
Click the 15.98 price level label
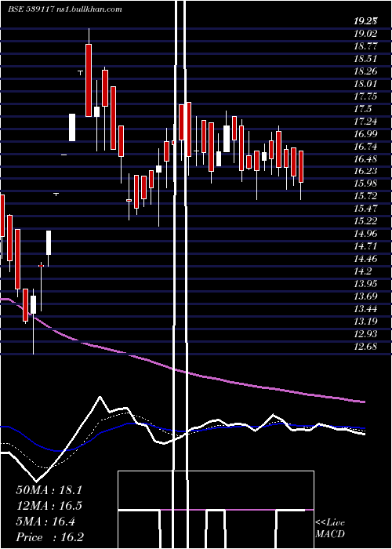coord(365,184)
